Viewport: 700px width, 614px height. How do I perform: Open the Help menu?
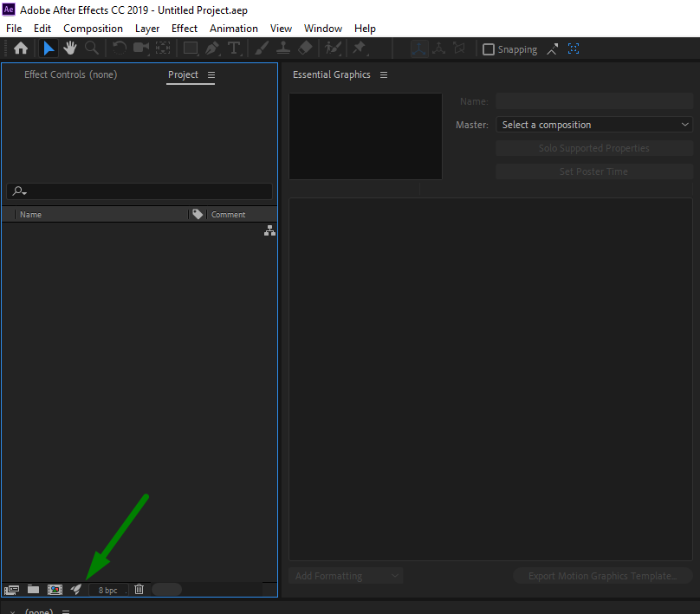tap(365, 29)
